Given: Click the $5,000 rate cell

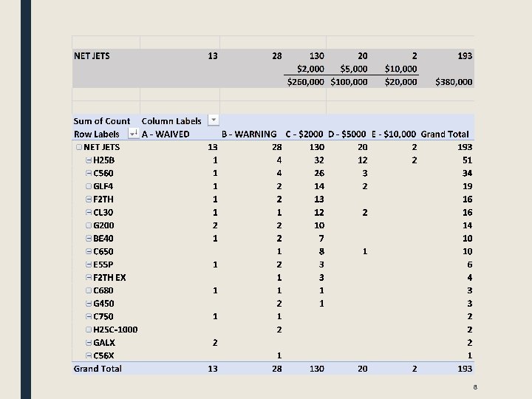Looking at the screenshot, I should tap(354, 69).
